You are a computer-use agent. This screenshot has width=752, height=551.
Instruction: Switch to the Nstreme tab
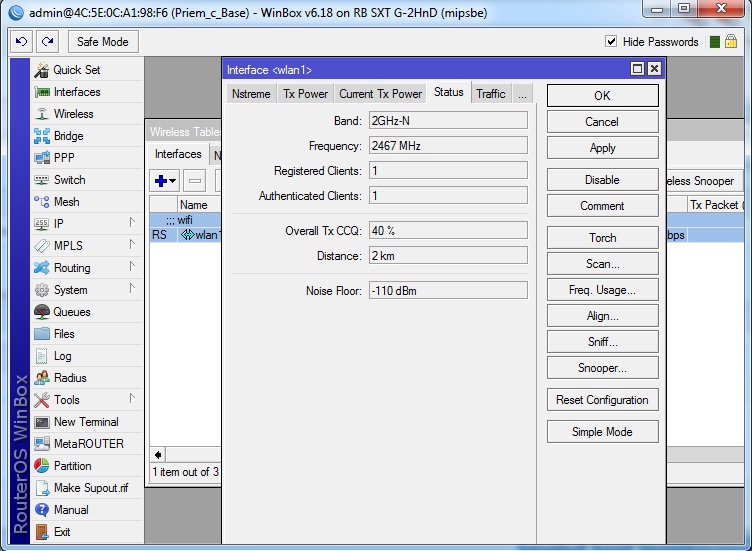[251, 94]
